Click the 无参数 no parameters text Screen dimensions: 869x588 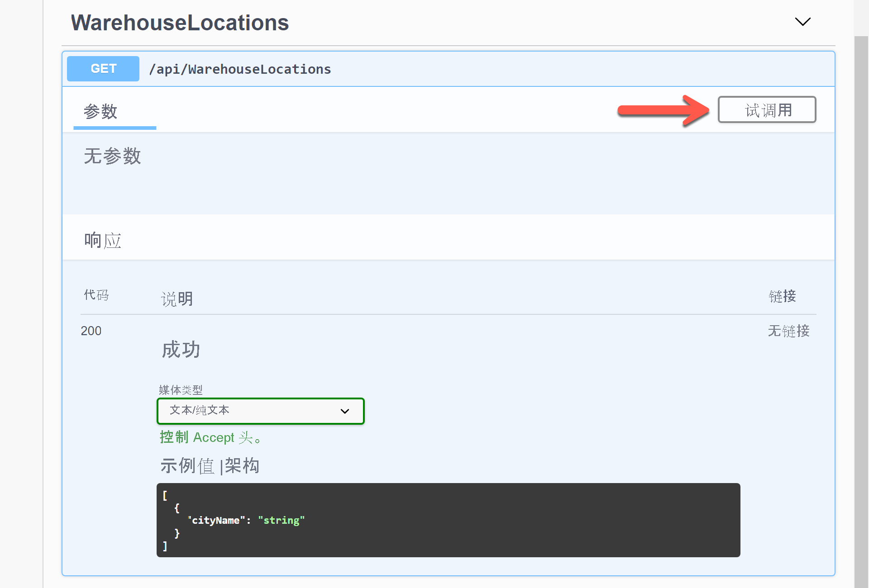click(112, 156)
